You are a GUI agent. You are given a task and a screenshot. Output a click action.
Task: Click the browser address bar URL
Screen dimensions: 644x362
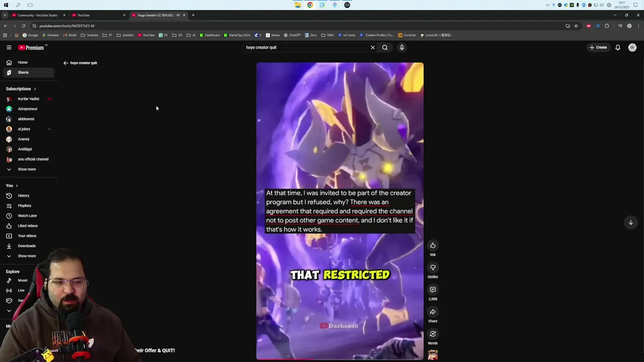pos(66,26)
